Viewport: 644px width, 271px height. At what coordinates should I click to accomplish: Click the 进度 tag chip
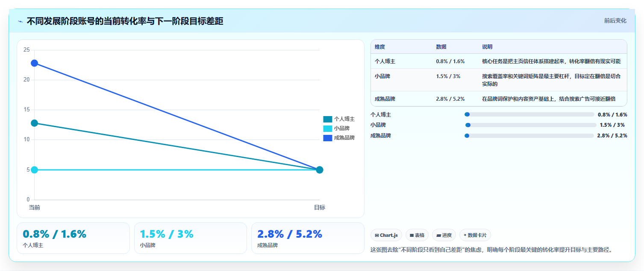click(444, 235)
